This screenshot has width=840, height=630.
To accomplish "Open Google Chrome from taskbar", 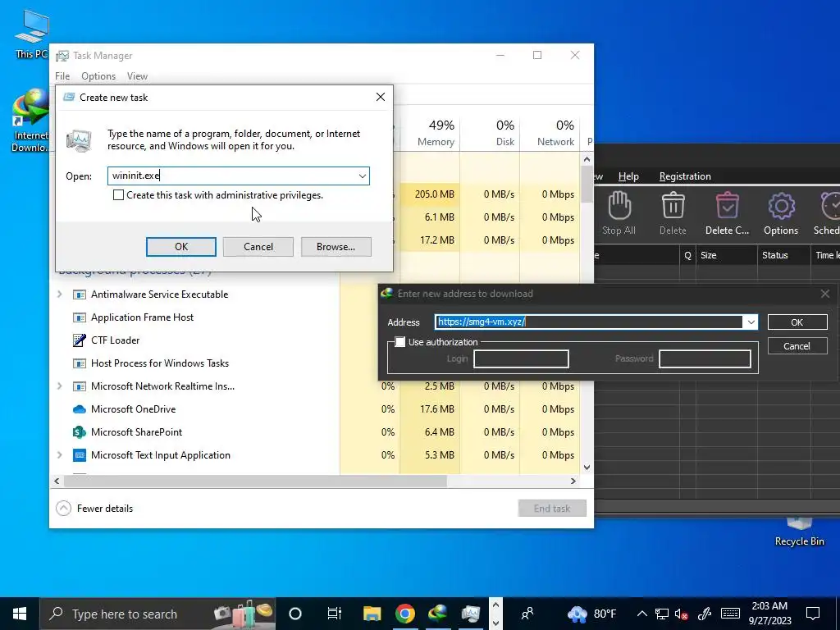I will [x=405, y=614].
